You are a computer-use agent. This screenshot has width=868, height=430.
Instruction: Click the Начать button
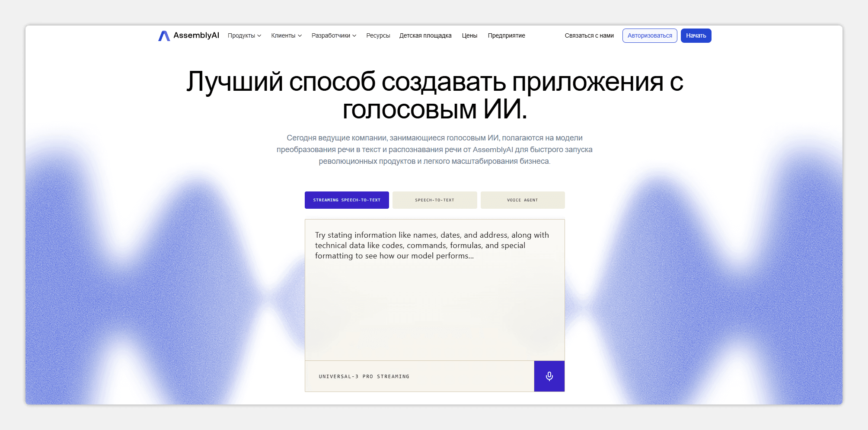pos(696,36)
